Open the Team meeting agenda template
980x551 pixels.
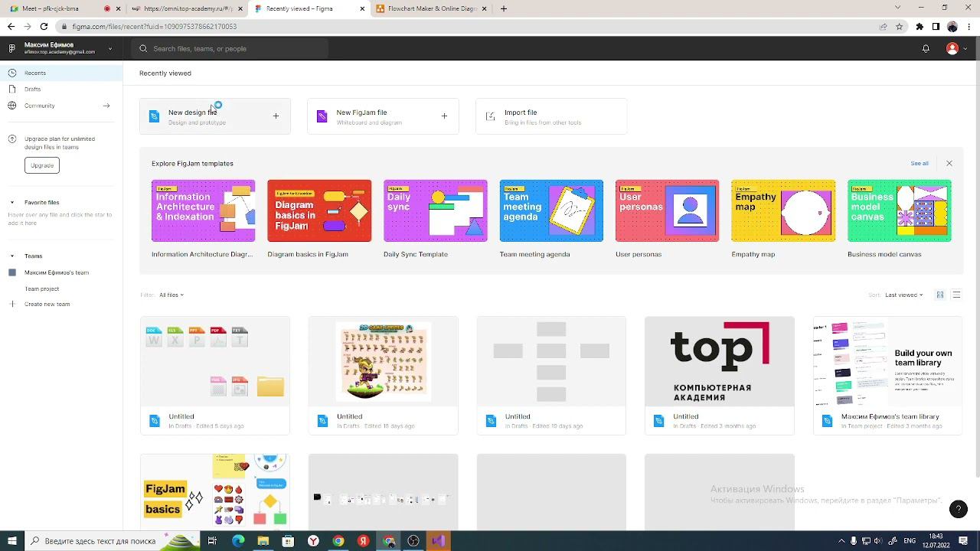pos(551,211)
